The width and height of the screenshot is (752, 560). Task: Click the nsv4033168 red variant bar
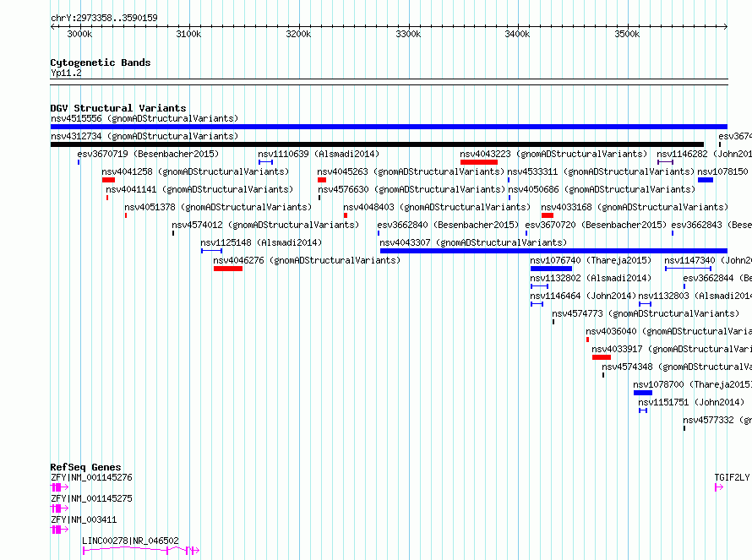click(548, 215)
